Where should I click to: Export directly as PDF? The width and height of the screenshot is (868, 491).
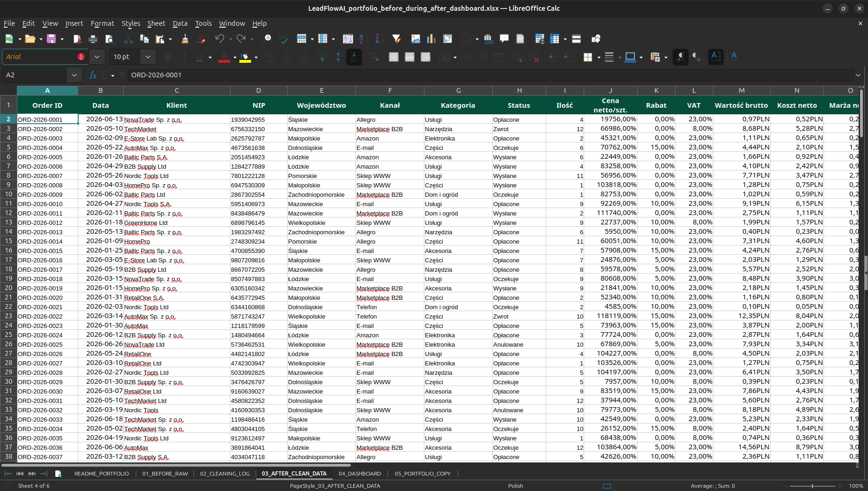click(77, 39)
